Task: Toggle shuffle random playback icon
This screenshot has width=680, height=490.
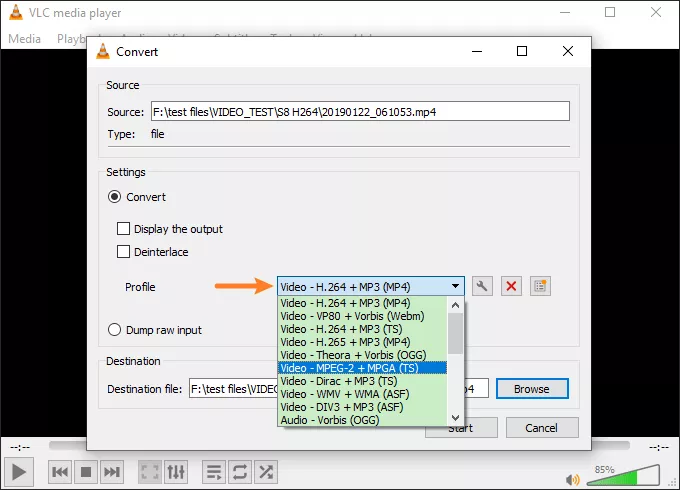Action: tap(266, 472)
